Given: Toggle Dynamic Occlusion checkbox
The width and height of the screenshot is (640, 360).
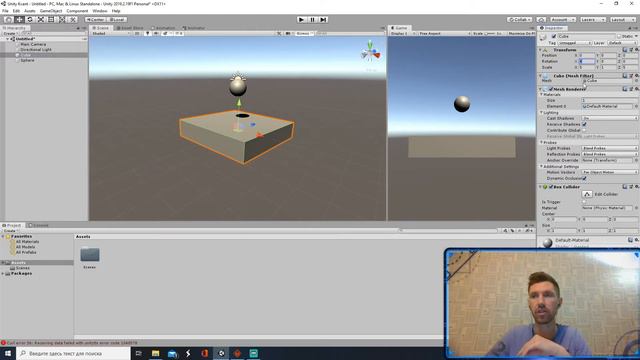Looking at the screenshot, I should click(584, 178).
